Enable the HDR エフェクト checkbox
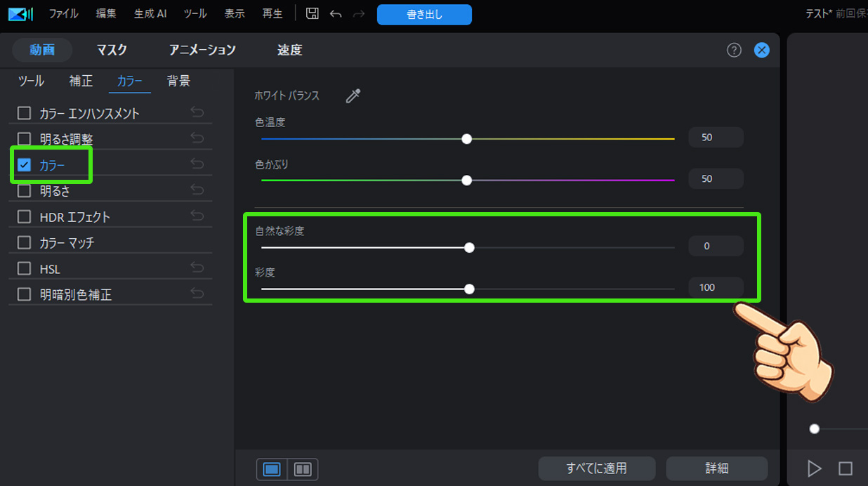Viewport: 868px width, 486px height. (24, 216)
